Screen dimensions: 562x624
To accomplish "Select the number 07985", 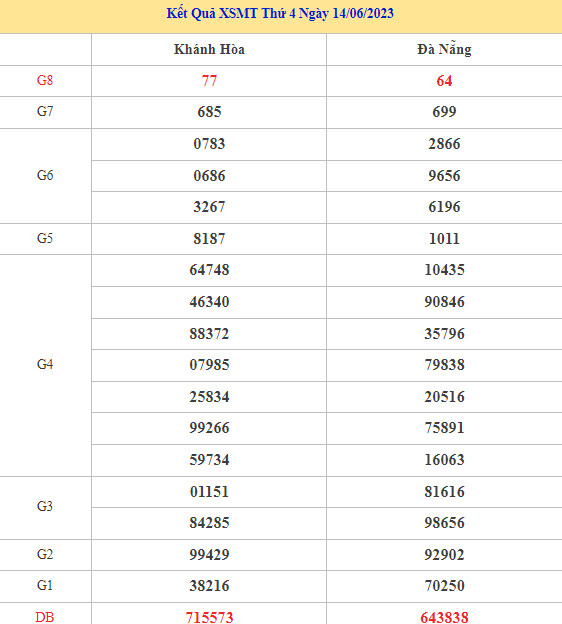I will (x=209, y=365).
